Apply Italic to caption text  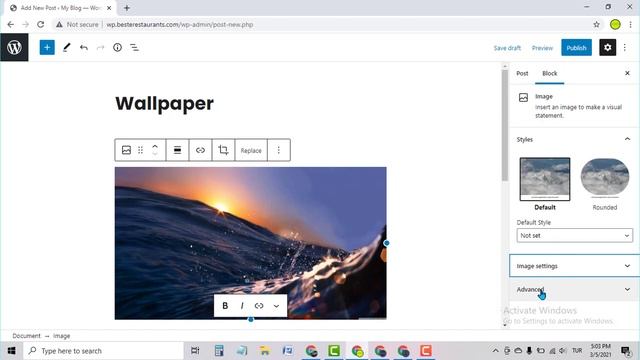[x=242, y=306]
